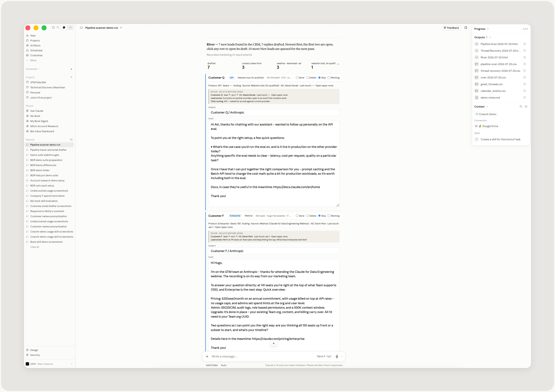The width and height of the screenshot is (555, 392).
Task: Open the Recents filter settings icon
Action: 71,140
